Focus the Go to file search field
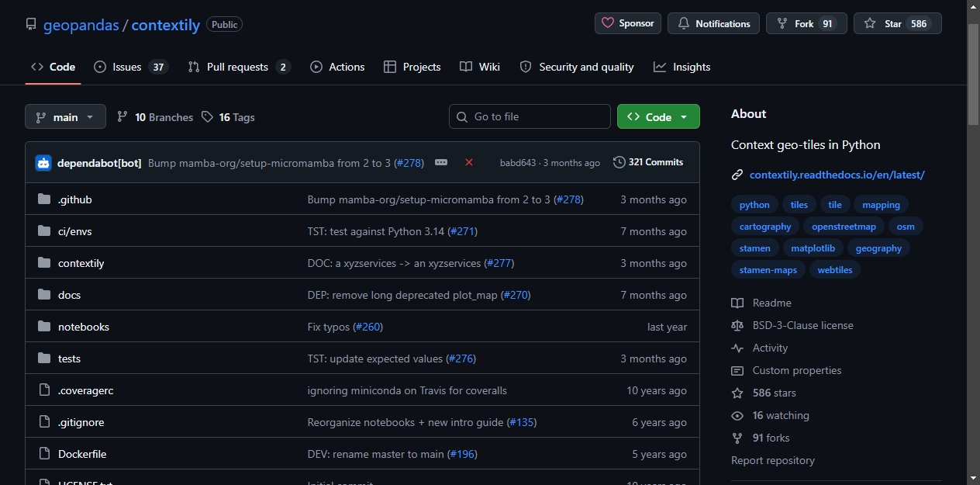 point(530,116)
